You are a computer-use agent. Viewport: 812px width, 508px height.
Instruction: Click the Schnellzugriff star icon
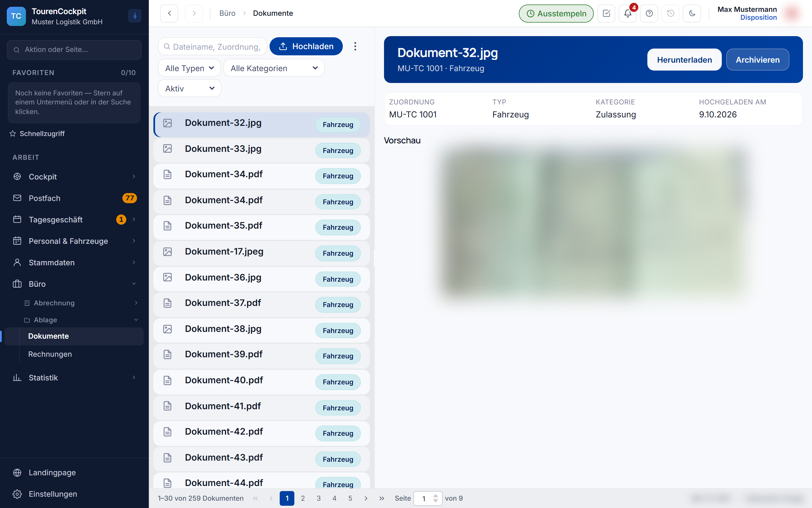13,134
